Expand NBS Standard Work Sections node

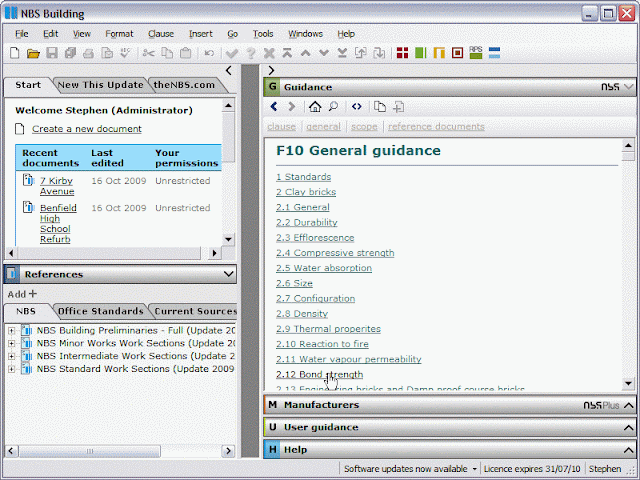click(x=11, y=369)
